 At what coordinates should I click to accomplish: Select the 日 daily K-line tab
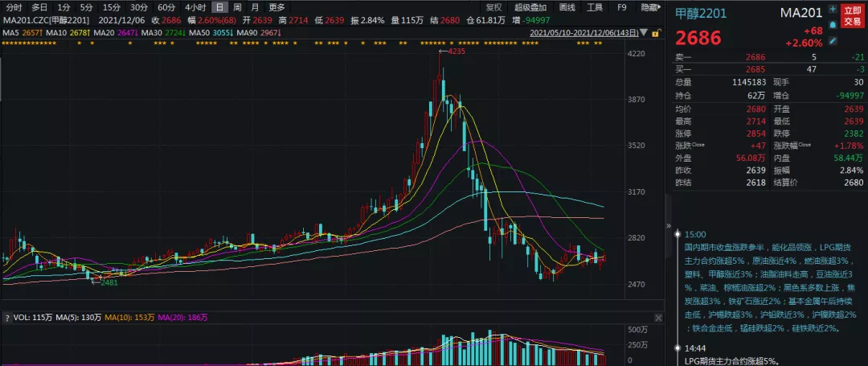click(219, 7)
